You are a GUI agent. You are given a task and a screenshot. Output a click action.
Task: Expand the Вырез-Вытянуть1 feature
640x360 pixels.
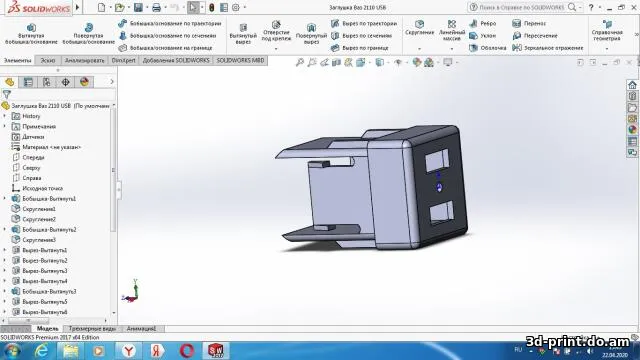point(5,250)
